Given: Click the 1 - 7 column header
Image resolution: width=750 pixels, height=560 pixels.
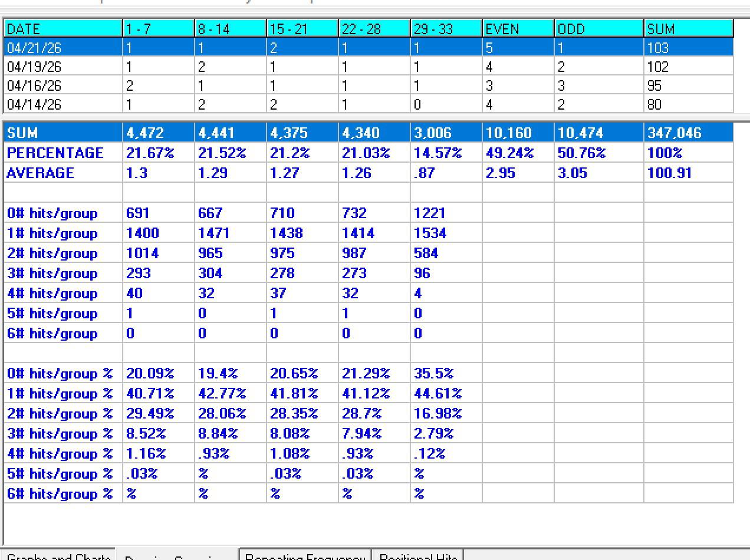Looking at the screenshot, I should (158, 29).
